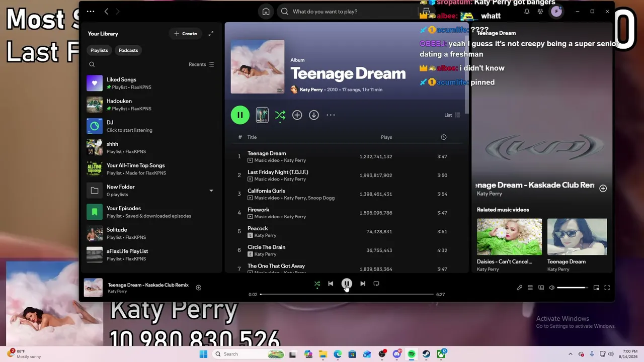Open Katy Perry artist link under album title
644x362 pixels.
tap(311, 89)
